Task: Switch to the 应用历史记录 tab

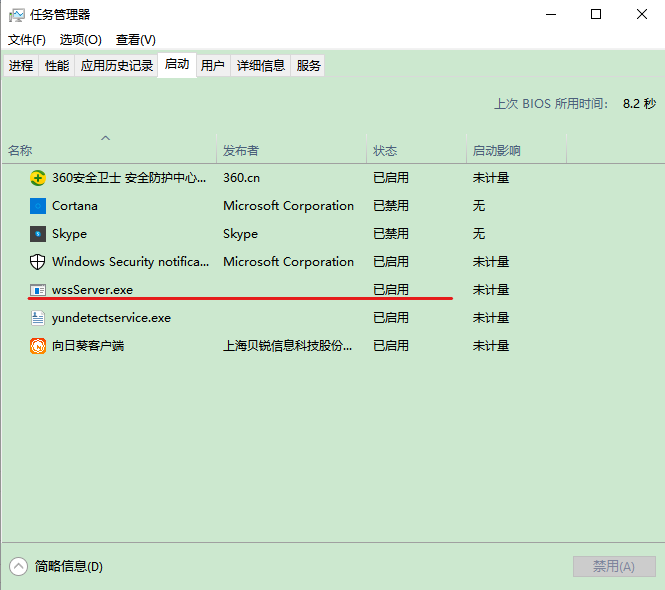Action: 117,65
